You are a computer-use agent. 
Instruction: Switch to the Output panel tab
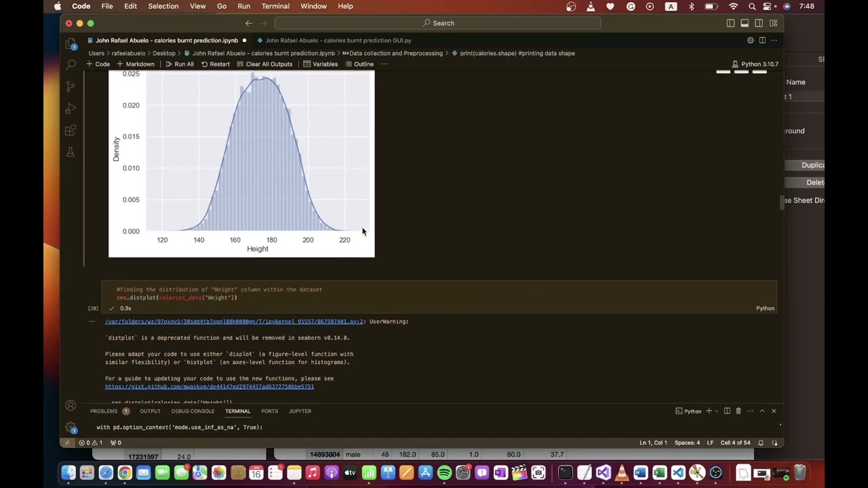150,411
